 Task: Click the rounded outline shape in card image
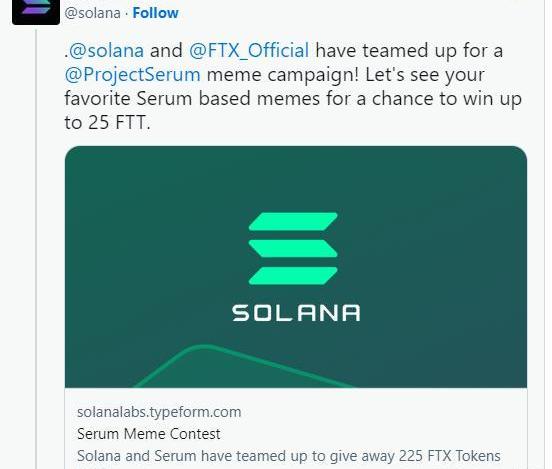(x=243, y=366)
